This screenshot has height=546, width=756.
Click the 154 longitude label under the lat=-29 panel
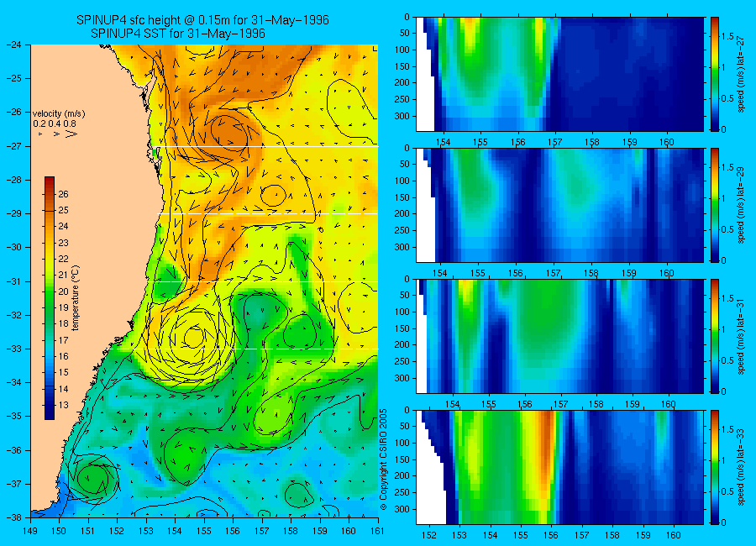pyautogui.click(x=440, y=273)
